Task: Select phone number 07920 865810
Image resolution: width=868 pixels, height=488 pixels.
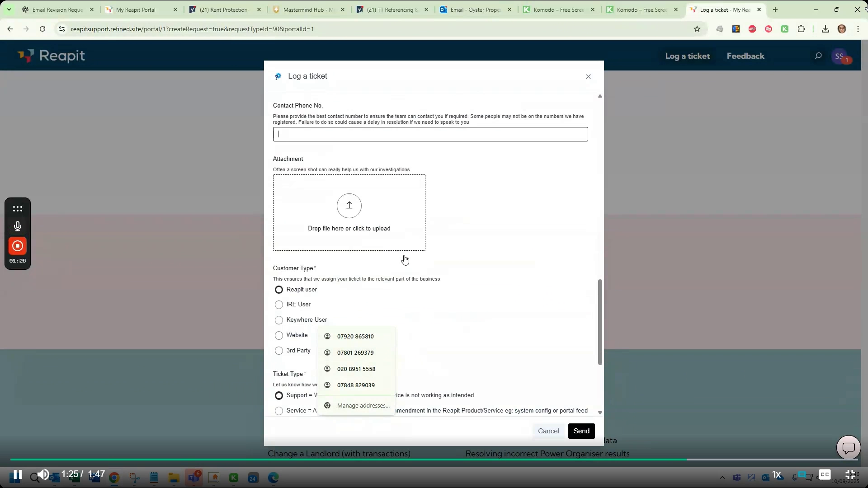Action: click(x=355, y=336)
